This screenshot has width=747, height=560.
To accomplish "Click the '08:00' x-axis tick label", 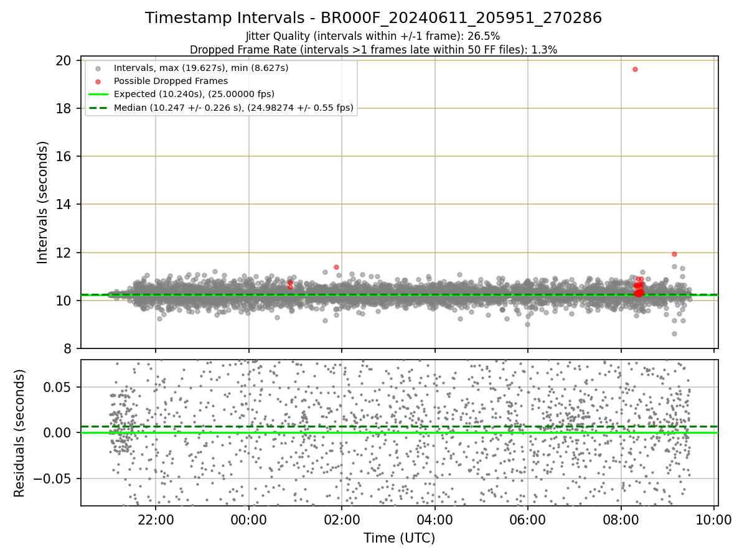I will pos(621,520).
